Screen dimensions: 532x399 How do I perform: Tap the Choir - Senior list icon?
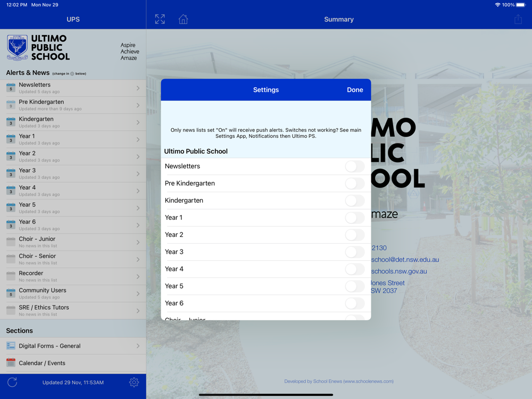click(11, 259)
